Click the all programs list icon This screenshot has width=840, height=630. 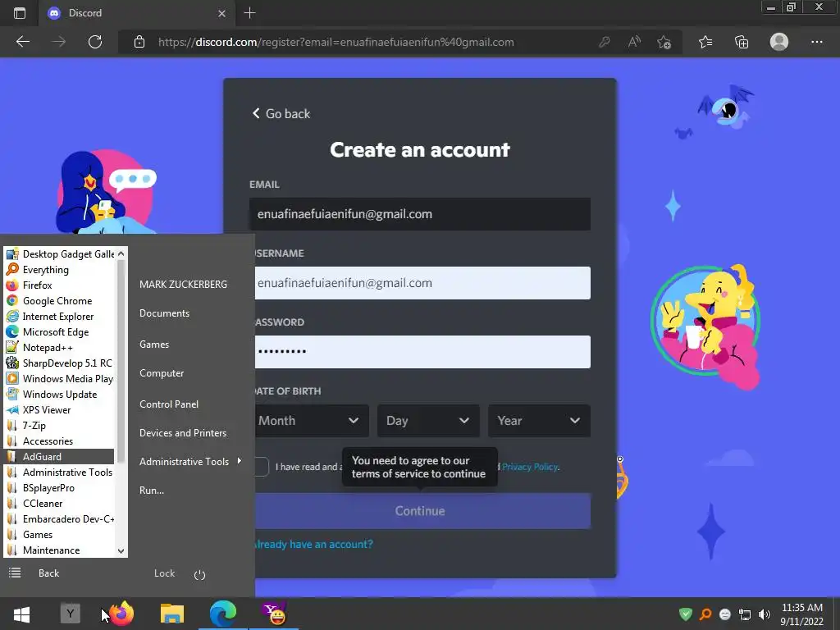[x=15, y=573]
